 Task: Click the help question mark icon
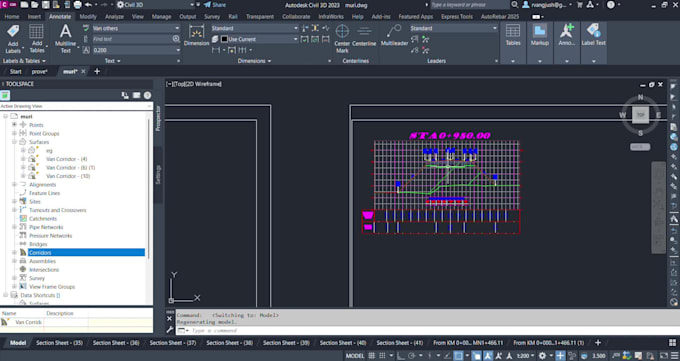611,5
